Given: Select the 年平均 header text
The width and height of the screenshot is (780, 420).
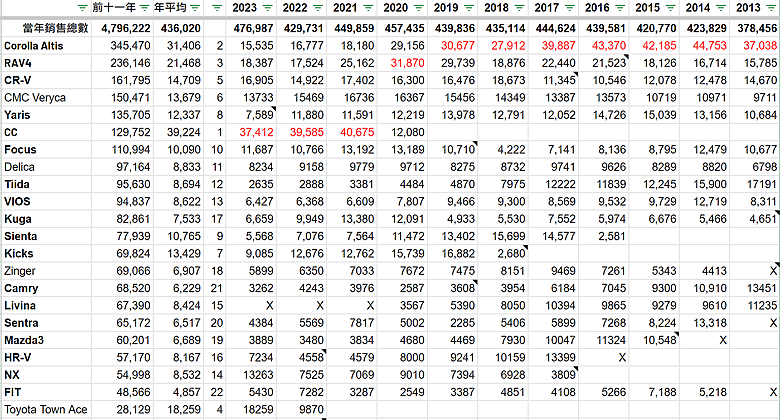Looking at the screenshot, I should point(170,8).
